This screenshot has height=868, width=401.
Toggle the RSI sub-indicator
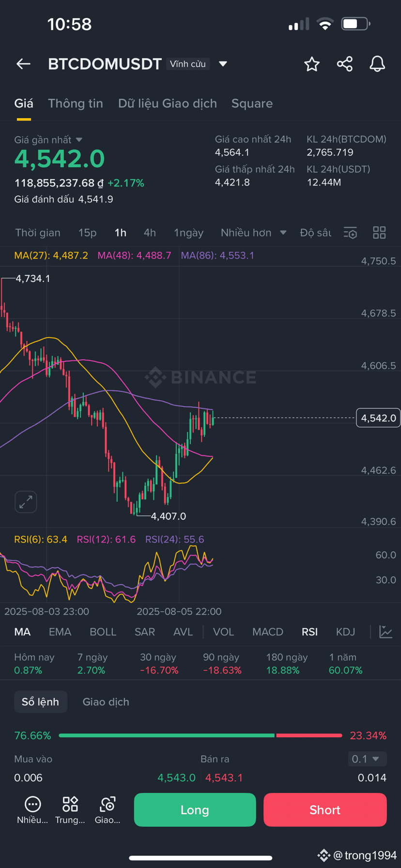pos(310,632)
